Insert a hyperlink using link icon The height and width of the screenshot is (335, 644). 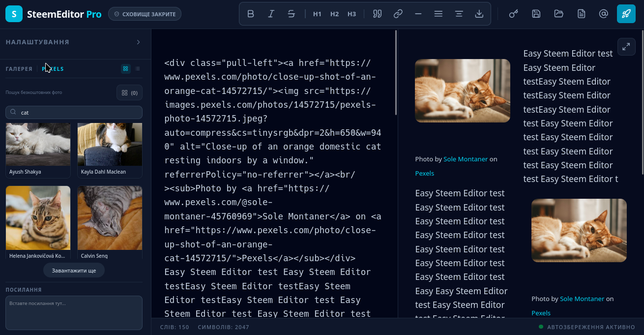pyautogui.click(x=398, y=14)
